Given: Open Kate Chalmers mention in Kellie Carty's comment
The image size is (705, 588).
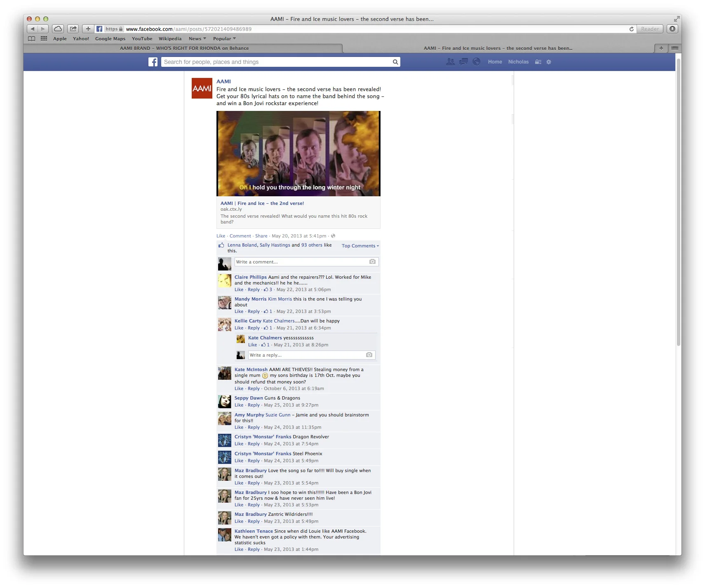Looking at the screenshot, I should point(279,321).
